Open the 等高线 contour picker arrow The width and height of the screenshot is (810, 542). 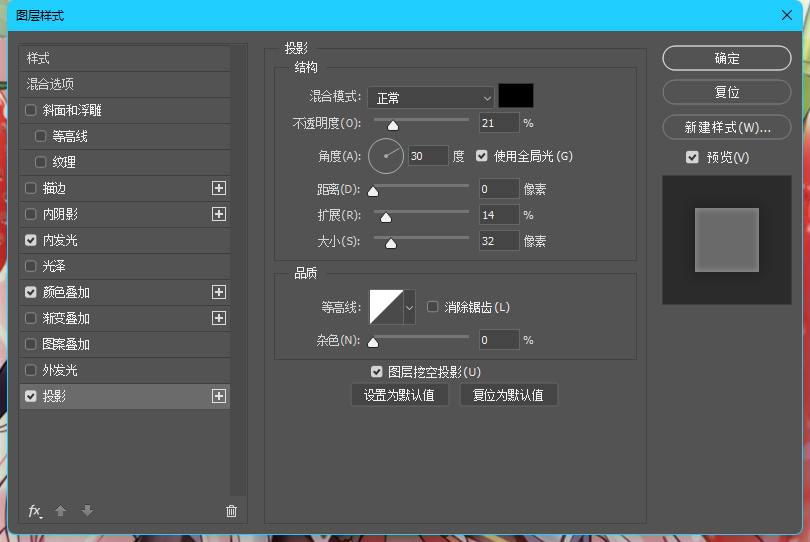point(409,307)
